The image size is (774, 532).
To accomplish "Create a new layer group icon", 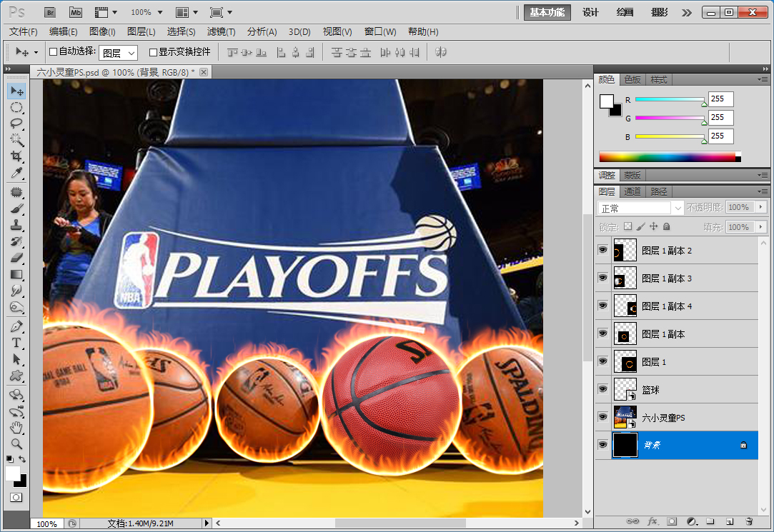I will pos(710,521).
